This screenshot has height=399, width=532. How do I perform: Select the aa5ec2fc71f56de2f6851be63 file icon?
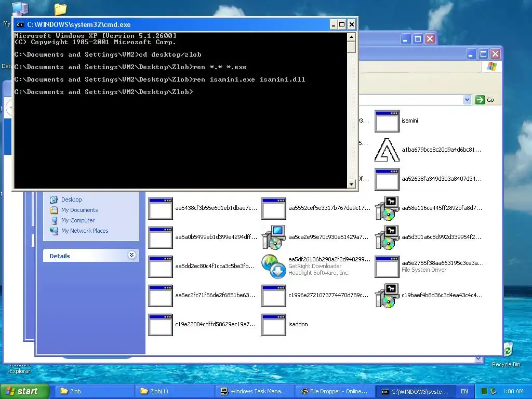click(x=161, y=296)
